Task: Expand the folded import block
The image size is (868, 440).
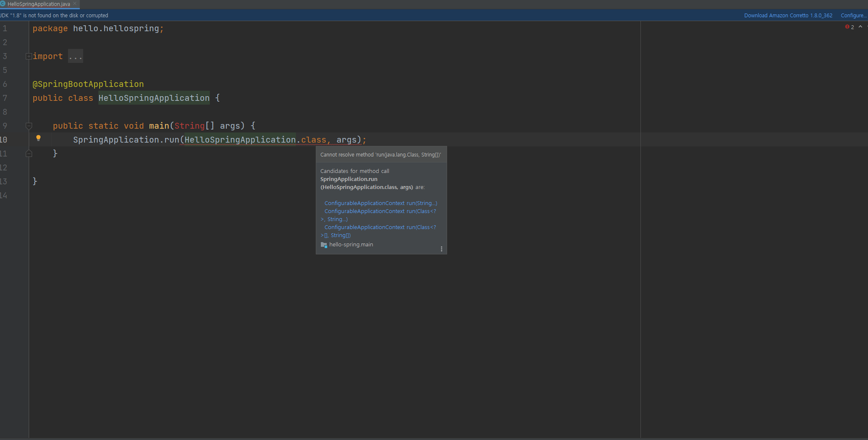Action: 29,56
